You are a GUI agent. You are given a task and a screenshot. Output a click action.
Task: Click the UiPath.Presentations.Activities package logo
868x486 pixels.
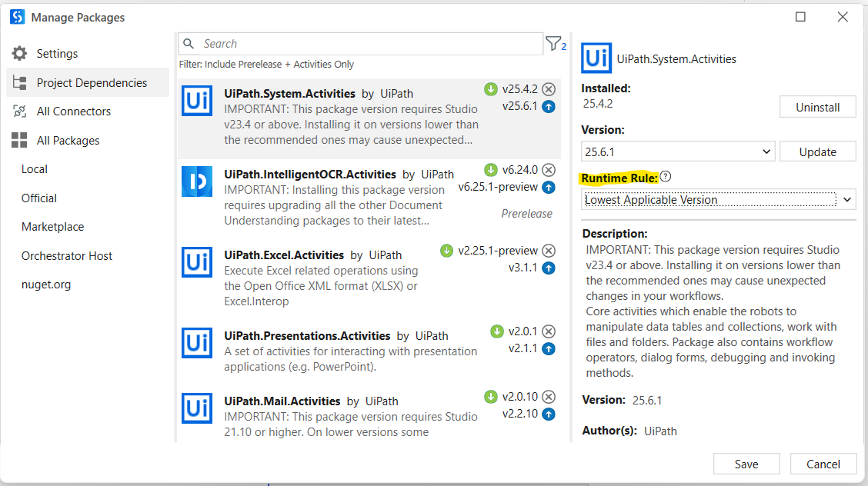click(197, 343)
